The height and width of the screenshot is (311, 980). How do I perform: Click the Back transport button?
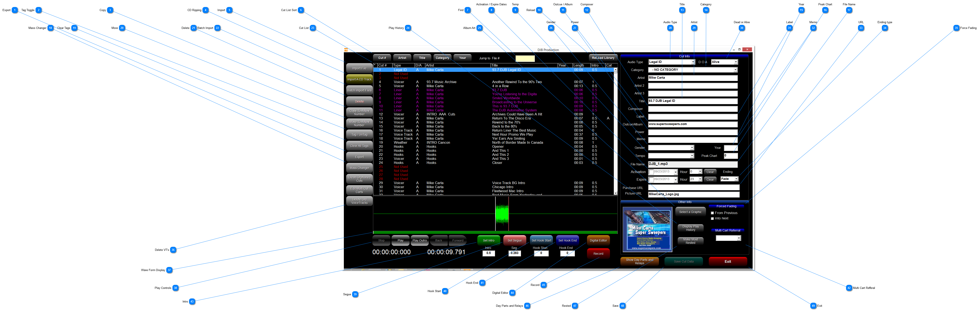pyautogui.click(x=439, y=240)
